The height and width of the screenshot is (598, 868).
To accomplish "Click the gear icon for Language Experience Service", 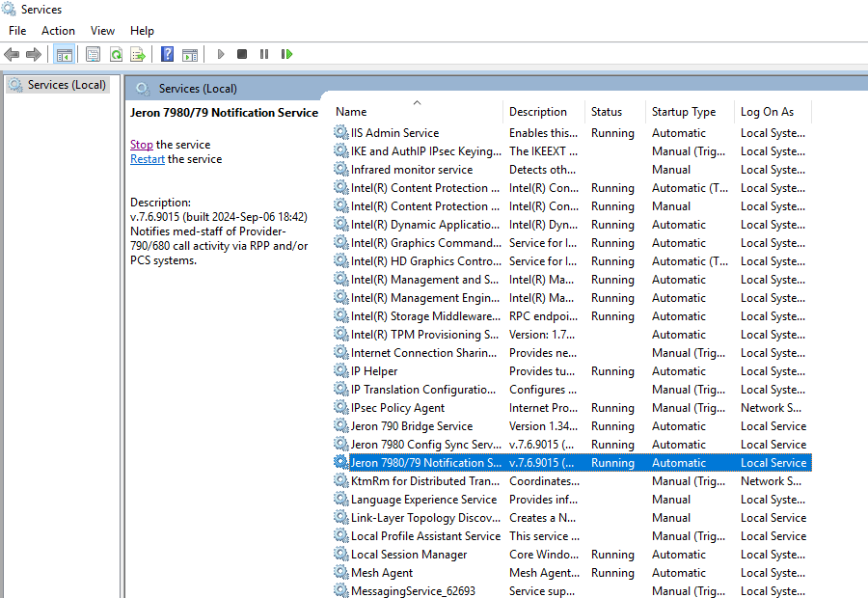I will 341,499.
